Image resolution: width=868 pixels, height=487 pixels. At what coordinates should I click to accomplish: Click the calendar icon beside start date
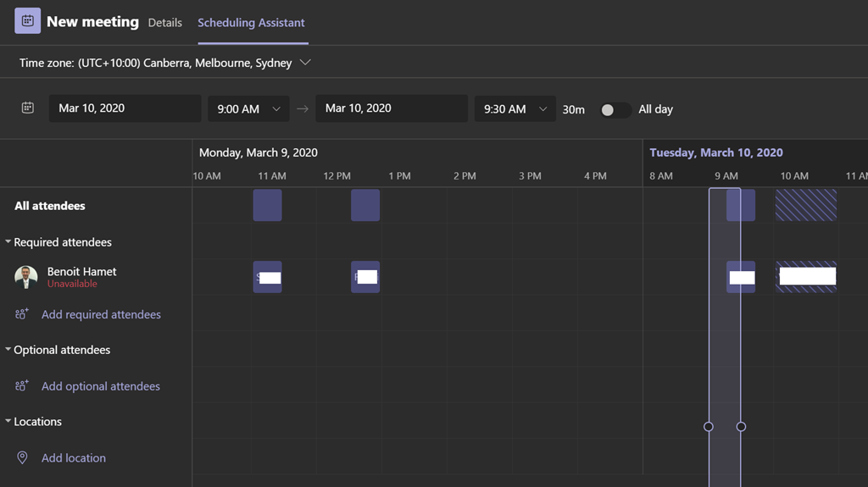click(x=28, y=108)
